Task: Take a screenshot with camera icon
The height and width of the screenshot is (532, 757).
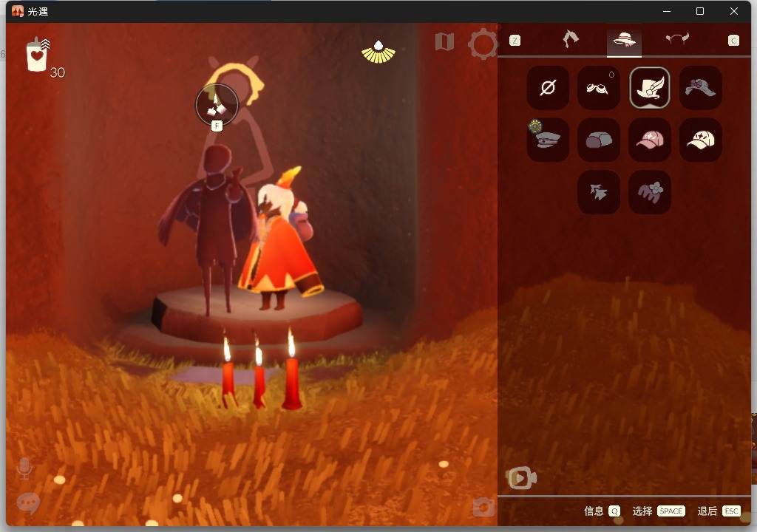Action: pos(483,507)
